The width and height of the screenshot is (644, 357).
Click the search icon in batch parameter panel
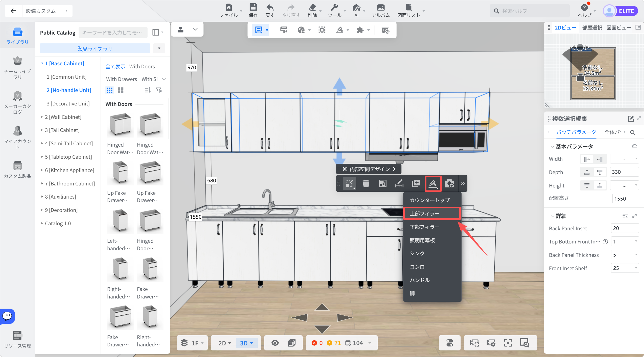point(633,132)
